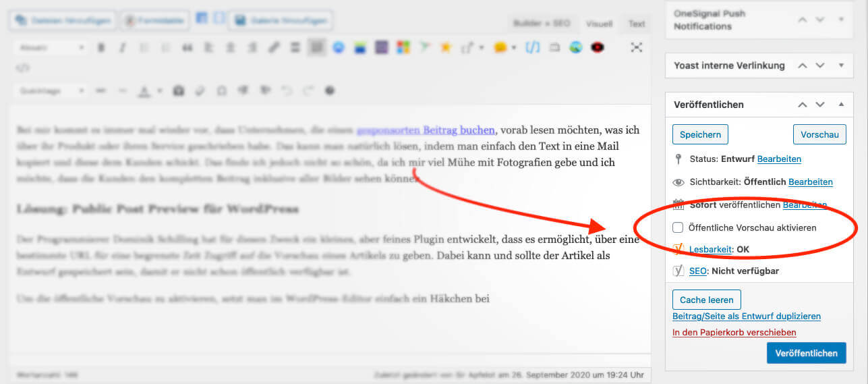Click the yellow star toolbar icon
Screen dimensions: 868x384
tap(445, 47)
